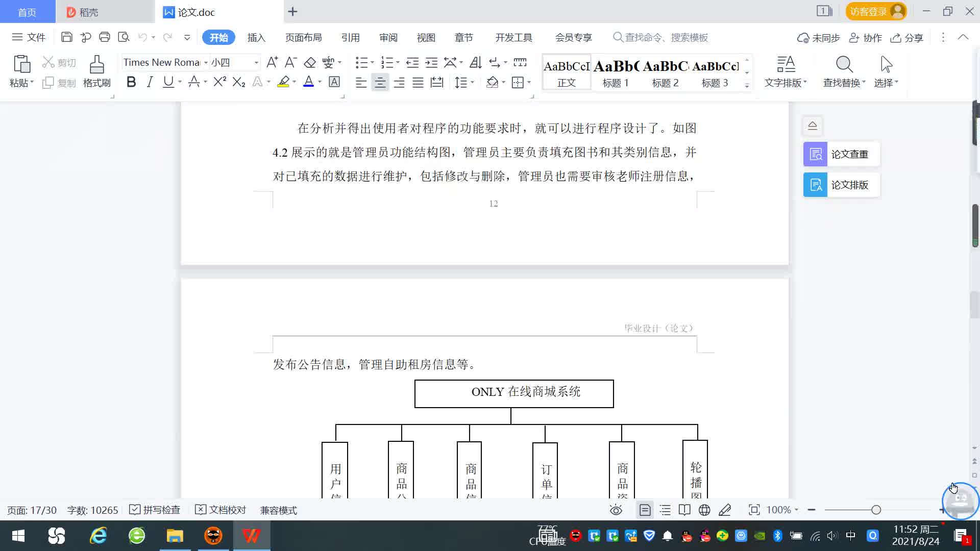The width and height of the screenshot is (980, 551).
Task: Save the document with the save icon
Action: coord(66,37)
